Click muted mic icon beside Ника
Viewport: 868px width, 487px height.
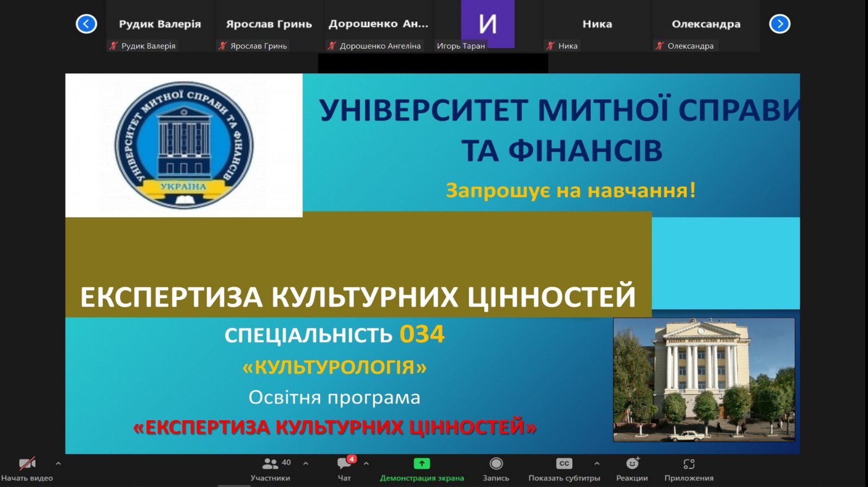coord(551,46)
